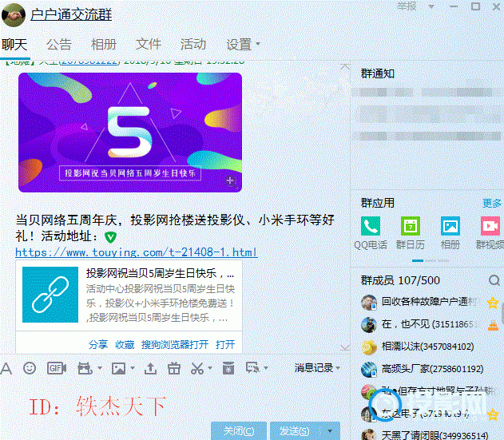Open the 群日历 calendar app
This screenshot has height=440, width=504.
tap(410, 233)
